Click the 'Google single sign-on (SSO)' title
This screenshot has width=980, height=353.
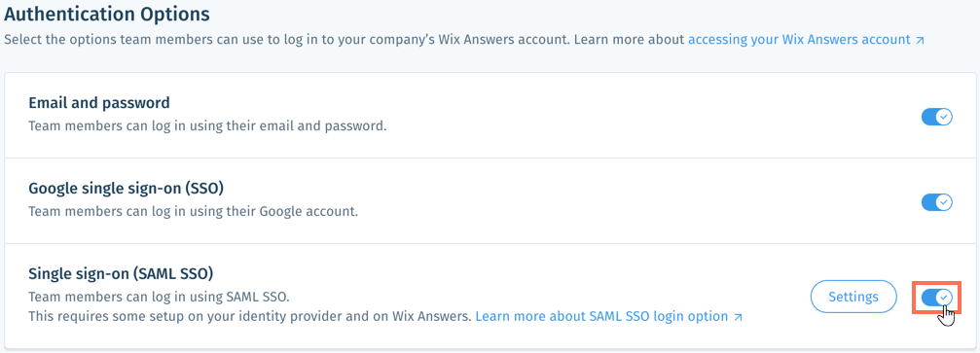pos(127,188)
